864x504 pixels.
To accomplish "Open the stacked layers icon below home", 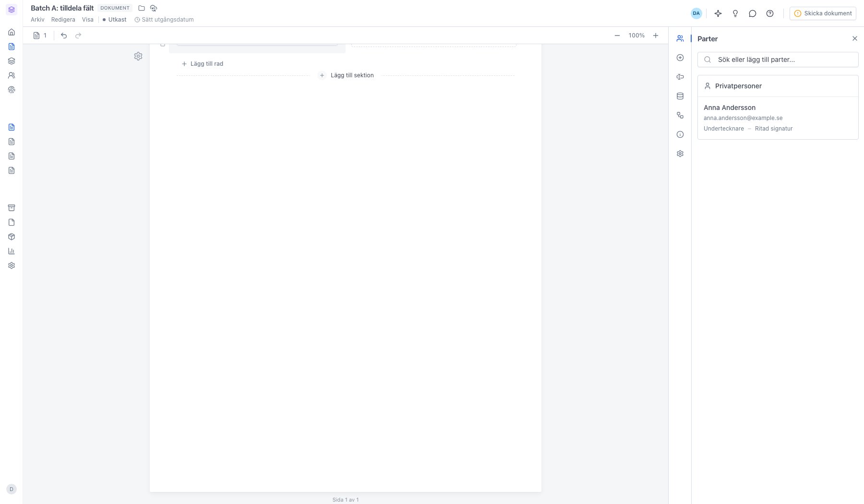I will [x=12, y=61].
